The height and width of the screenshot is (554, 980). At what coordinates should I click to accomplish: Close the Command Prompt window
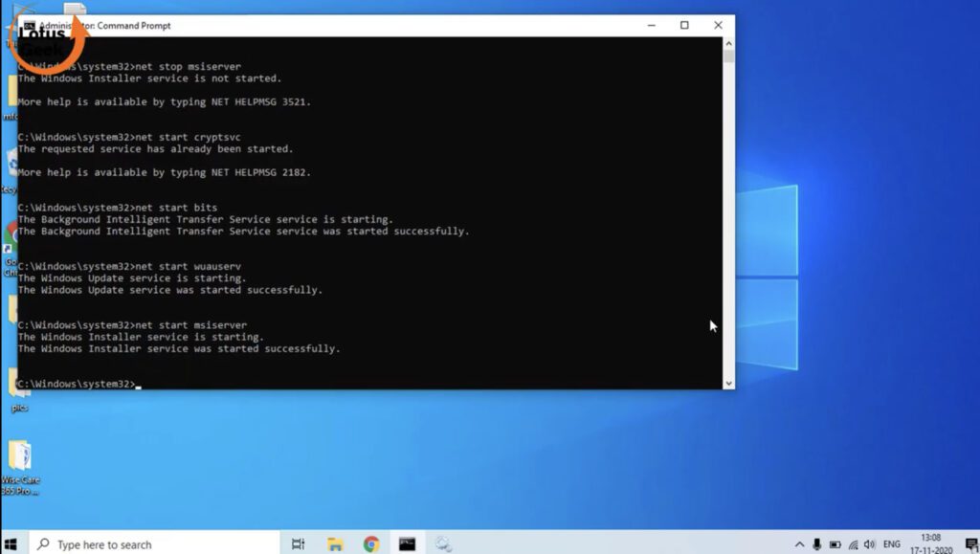[718, 25]
